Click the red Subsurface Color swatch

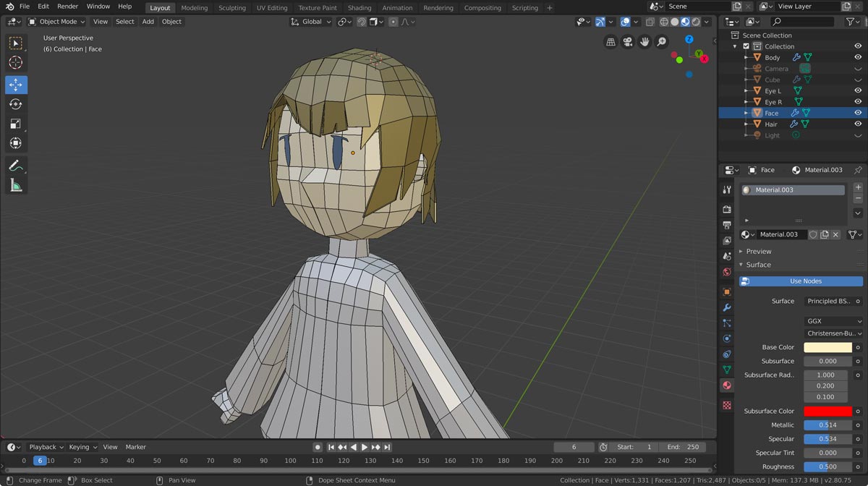tap(827, 411)
